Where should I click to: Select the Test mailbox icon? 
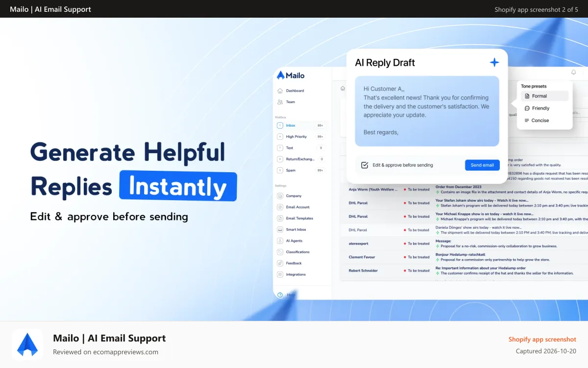(280, 148)
